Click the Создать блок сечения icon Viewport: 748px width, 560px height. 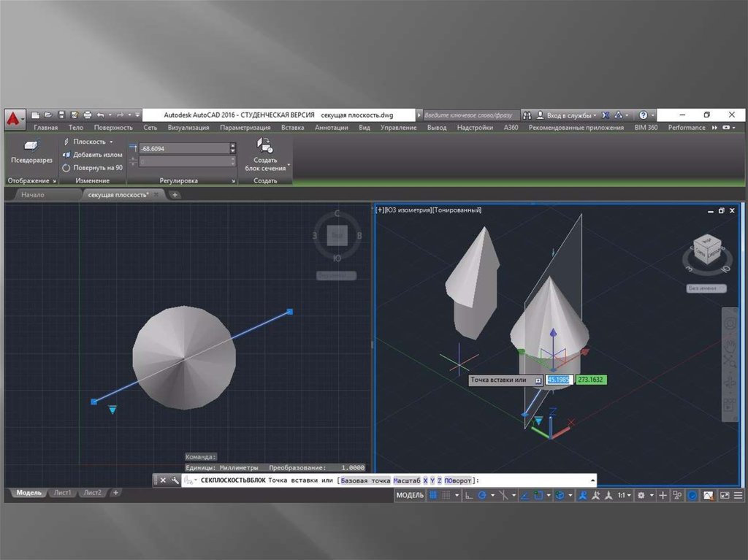(x=265, y=145)
